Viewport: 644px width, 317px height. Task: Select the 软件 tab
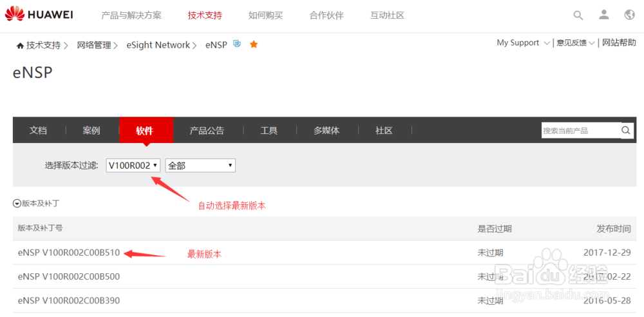pos(146,130)
